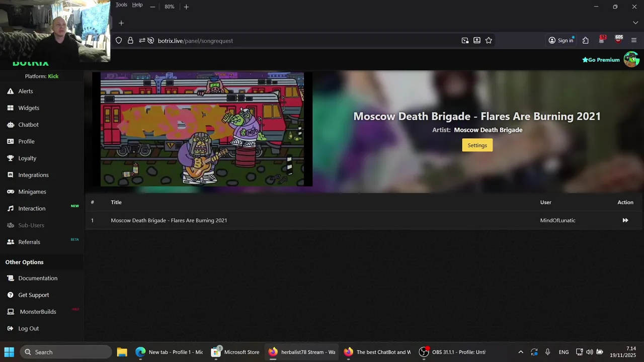Click the yellow Settings button
The width and height of the screenshot is (644, 362).
tap(477, 145)
